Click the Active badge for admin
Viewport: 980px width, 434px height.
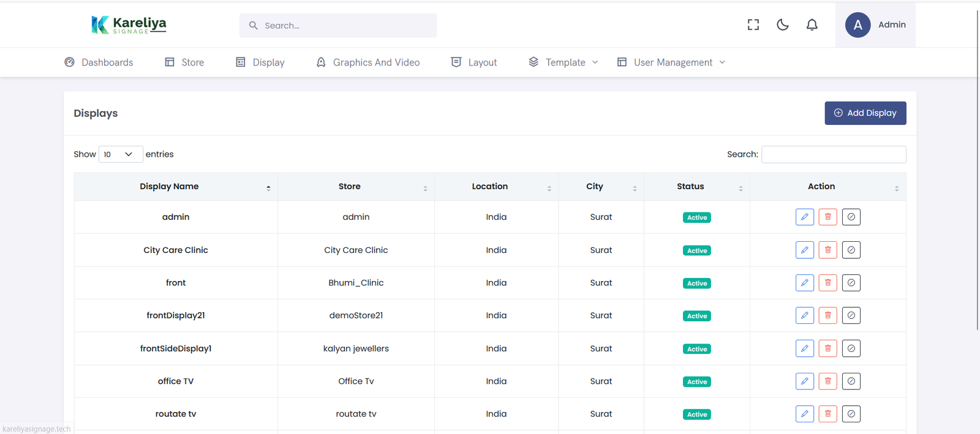pos(697,217)
